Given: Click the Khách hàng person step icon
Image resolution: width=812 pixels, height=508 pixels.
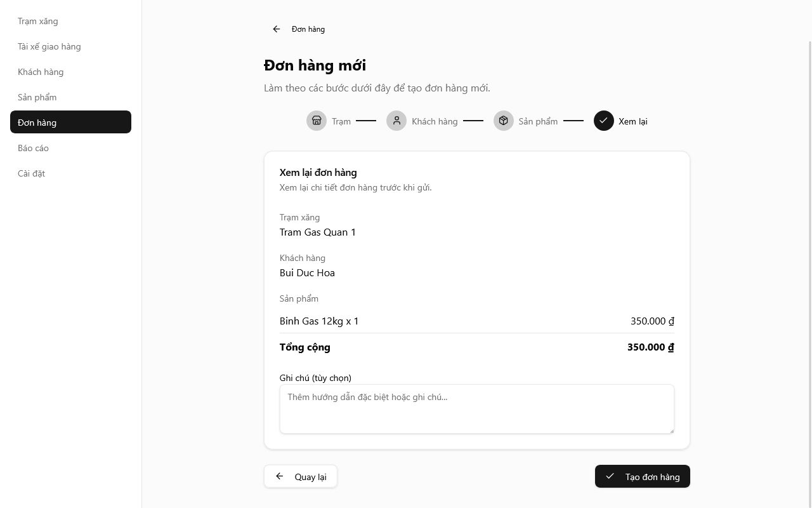Looking at the screenshot, I should 396,121.
